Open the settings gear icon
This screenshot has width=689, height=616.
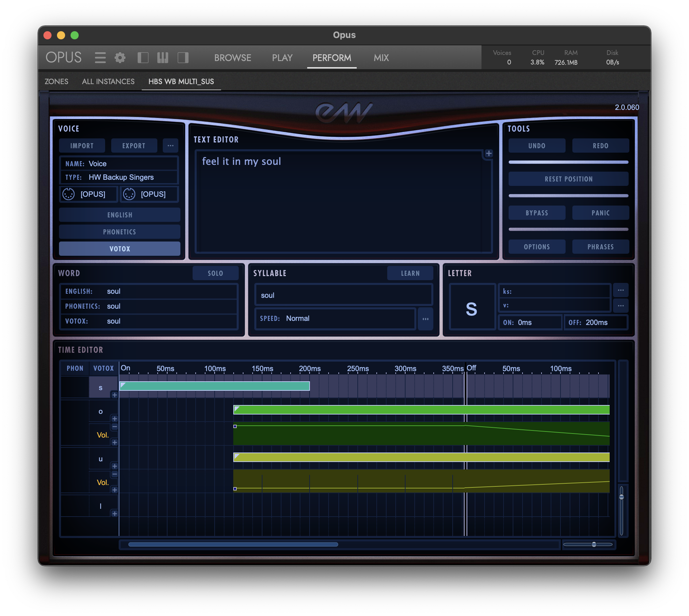120,58
